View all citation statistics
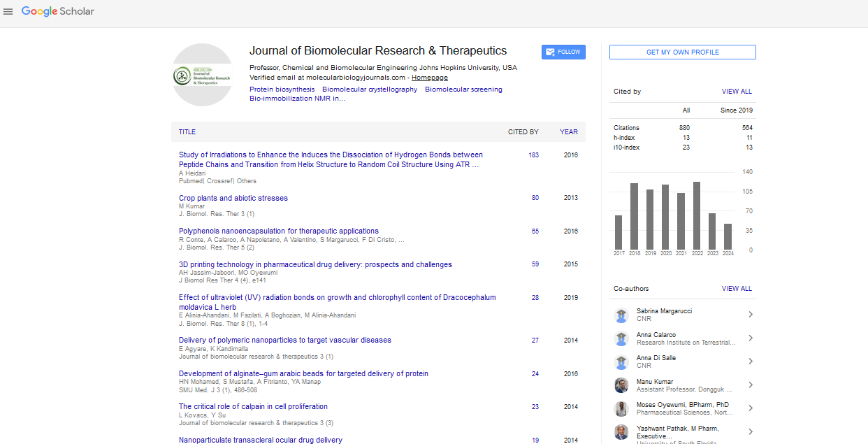 [x=737, y=92]
